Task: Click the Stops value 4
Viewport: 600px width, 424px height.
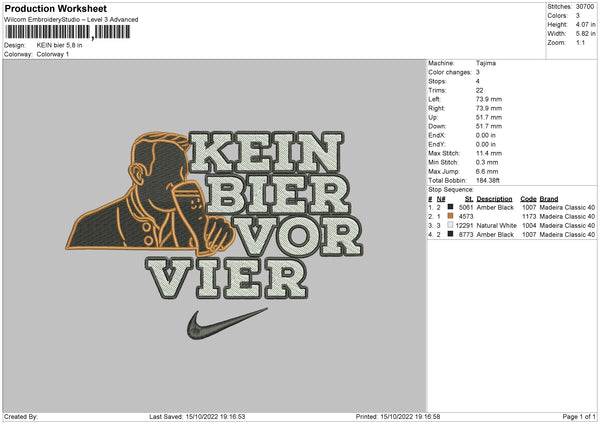Action: (478, 81)
